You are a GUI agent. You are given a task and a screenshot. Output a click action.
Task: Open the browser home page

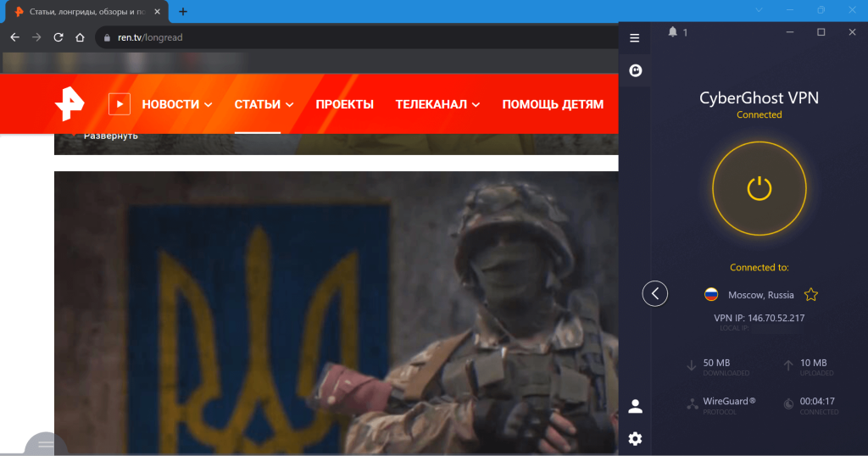click(x=80, y=37)
